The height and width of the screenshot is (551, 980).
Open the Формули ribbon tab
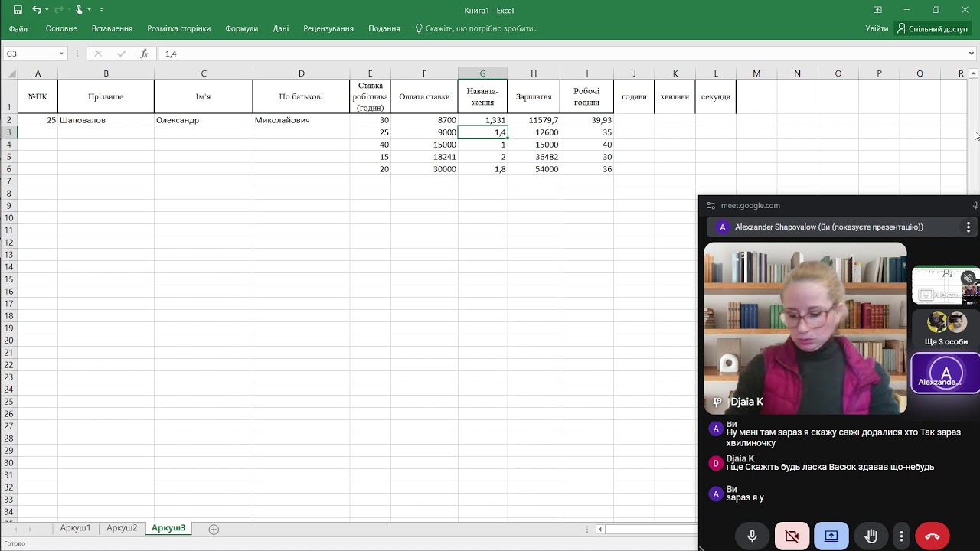(x=241, y=28)
